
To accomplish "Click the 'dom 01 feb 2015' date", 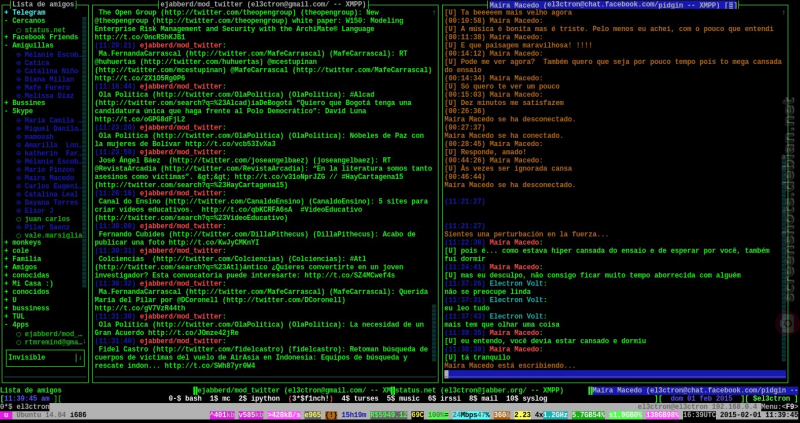I will coord(702,399).
